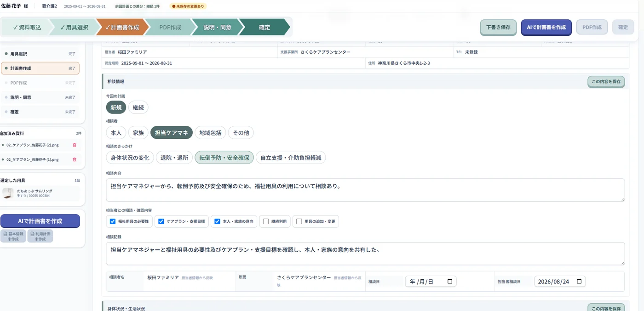Image resolution: width=644 pixels, height=311 pixels.
Task: Toggle the 福祉用具の必要性 checkbox
Action: point(113,221)
